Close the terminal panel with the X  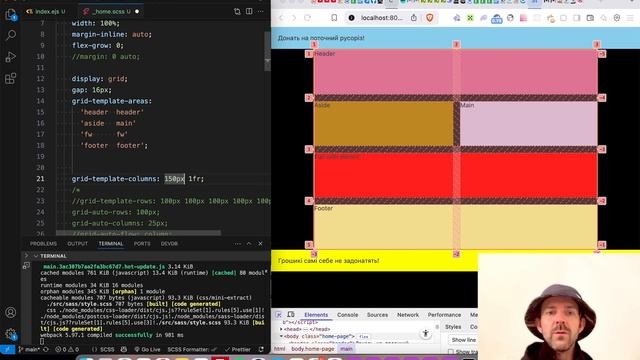260,244
